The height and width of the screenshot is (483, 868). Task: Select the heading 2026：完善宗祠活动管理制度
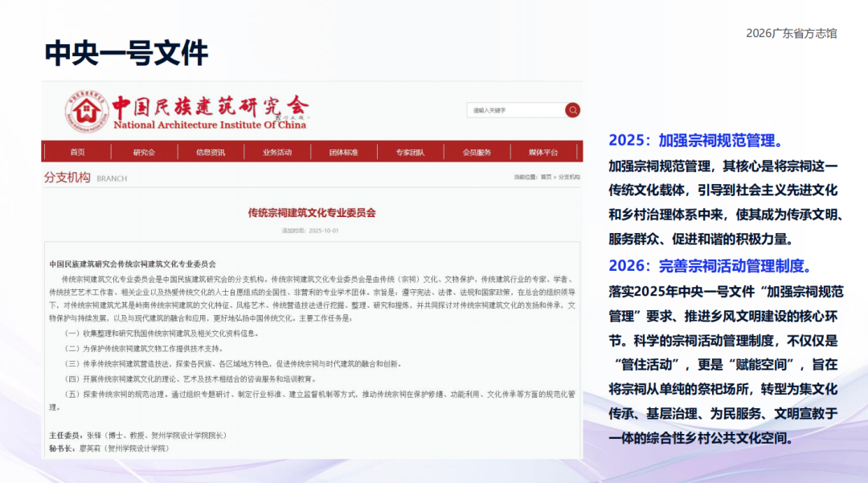710,266
